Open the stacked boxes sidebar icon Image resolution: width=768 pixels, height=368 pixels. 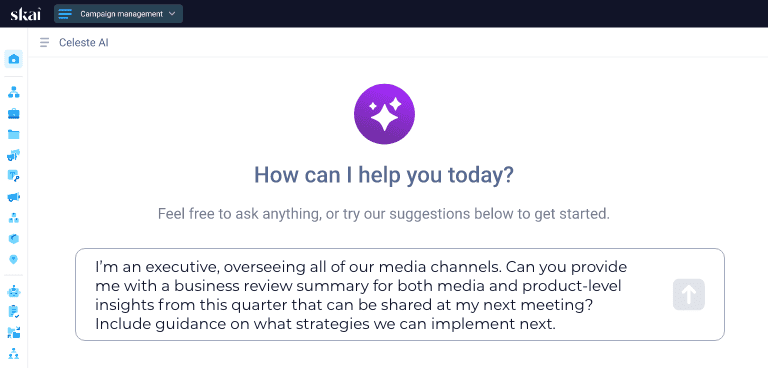pos(14,218)
